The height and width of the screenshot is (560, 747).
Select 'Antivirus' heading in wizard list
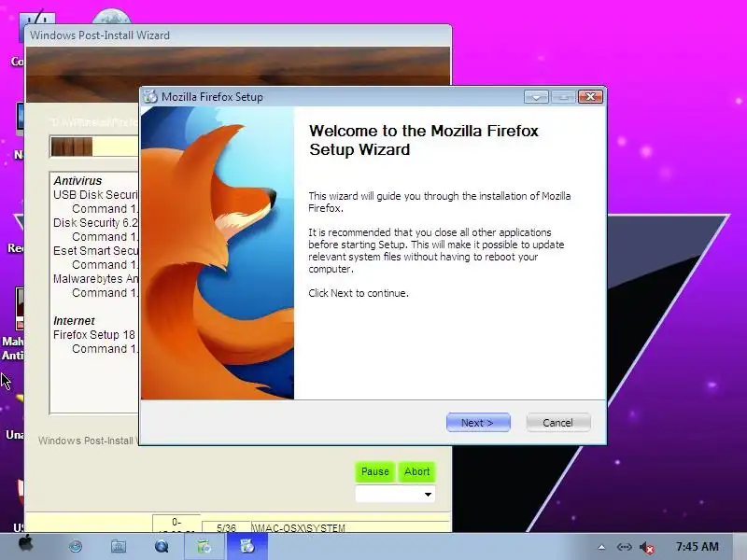coord(78,180)
